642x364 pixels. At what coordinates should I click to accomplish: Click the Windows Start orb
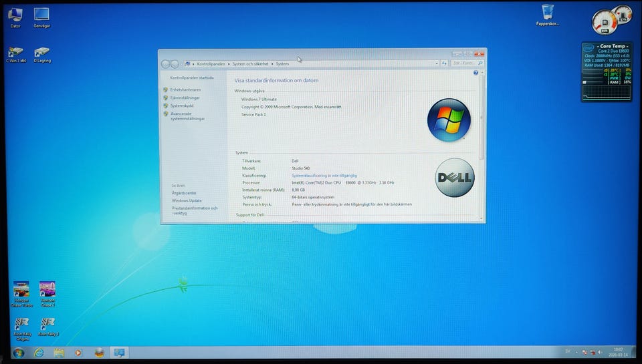pos(18,352)
